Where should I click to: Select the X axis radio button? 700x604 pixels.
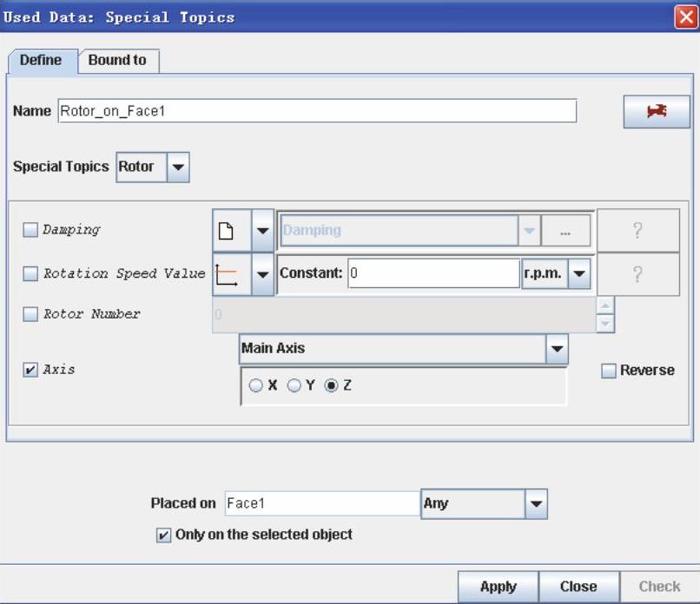pyautogui.click(x=255, y=386)
